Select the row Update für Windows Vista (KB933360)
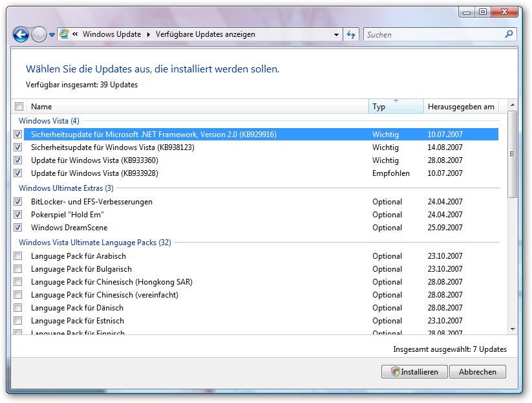 (x=261, y=160)
